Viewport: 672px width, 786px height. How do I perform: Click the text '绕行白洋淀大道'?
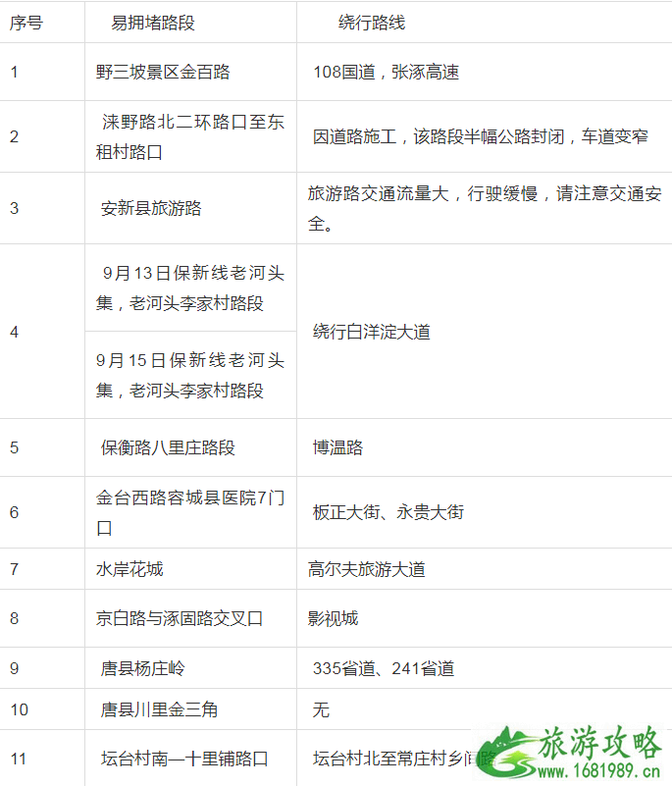point(372,332)
